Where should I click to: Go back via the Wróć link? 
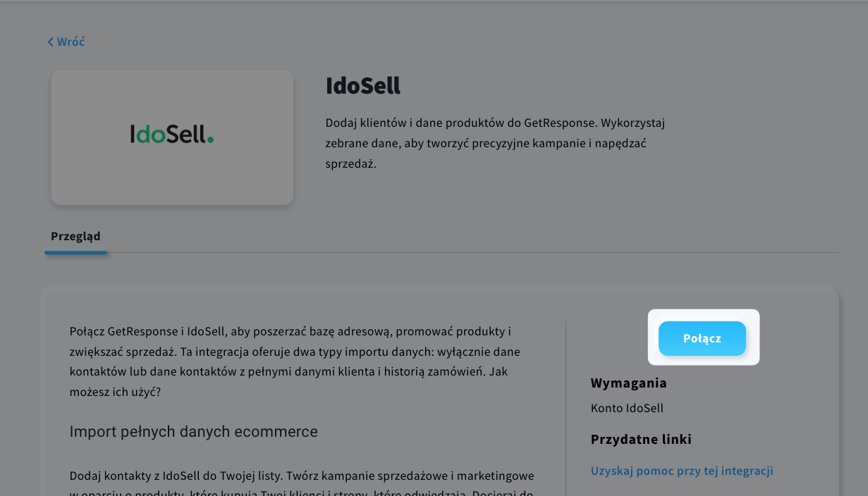[x=66, y=42]
